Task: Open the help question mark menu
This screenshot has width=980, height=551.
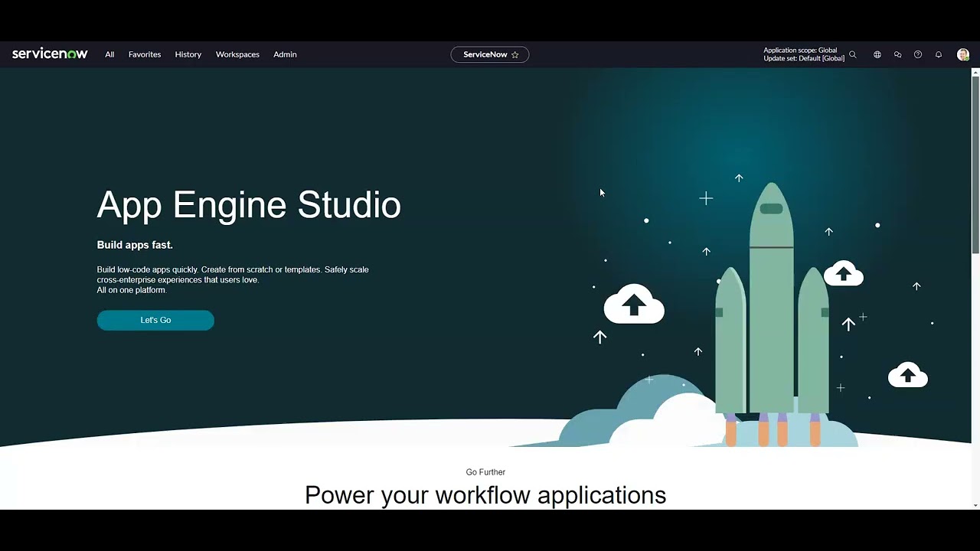Action: (917, 54)
